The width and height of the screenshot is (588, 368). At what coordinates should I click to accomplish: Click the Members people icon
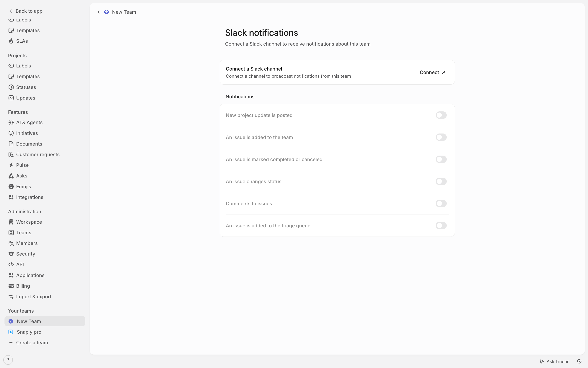11,243
